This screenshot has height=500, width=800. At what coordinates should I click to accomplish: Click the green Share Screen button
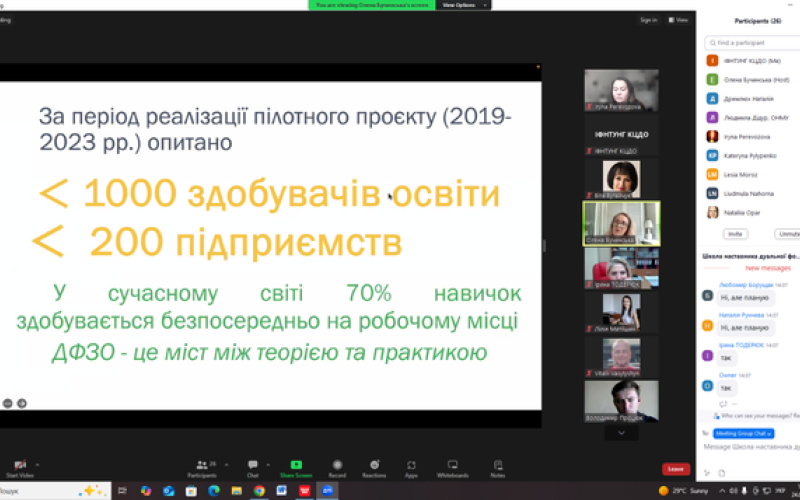[296, 468]
